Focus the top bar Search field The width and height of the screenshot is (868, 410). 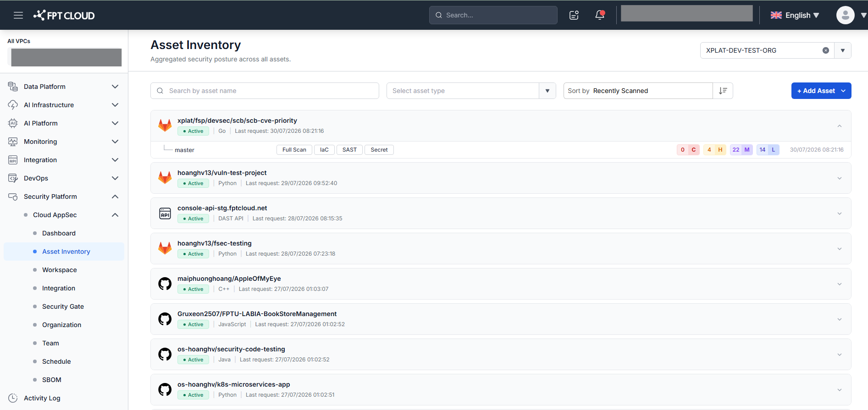[493, 15]
